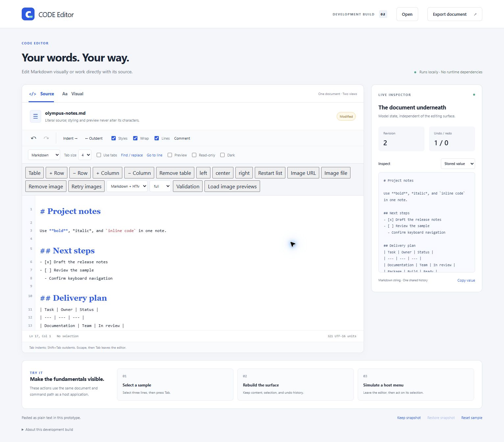Click the Remove image button
Image resolution: width=504 pixels, height=442 pixels.
[46, 186]
